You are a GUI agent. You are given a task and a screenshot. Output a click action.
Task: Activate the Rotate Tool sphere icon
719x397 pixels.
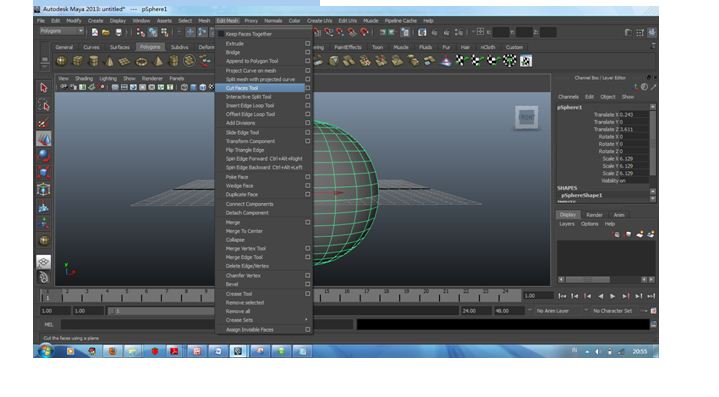[x=44, y=155]
